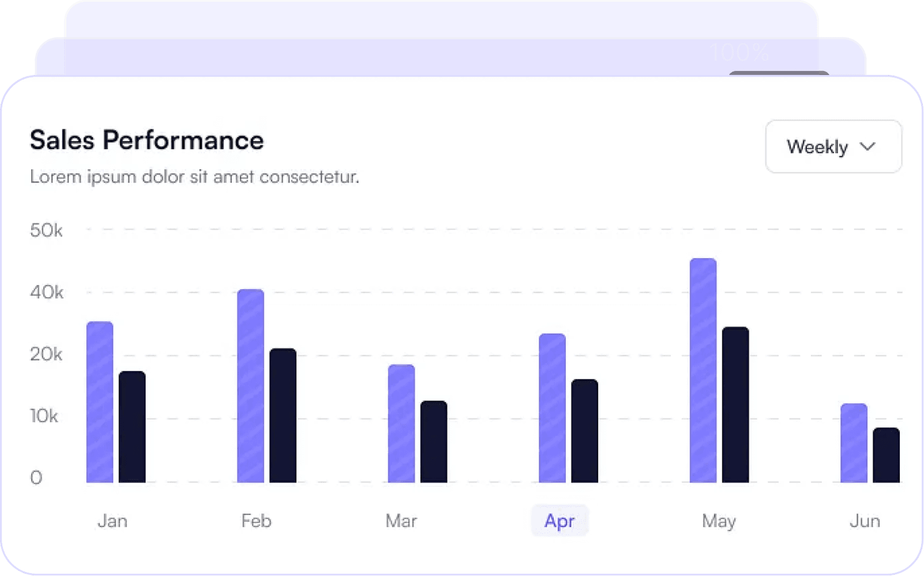Click the dark navy bar for May
924x576 pixels.
click(735, 405)
